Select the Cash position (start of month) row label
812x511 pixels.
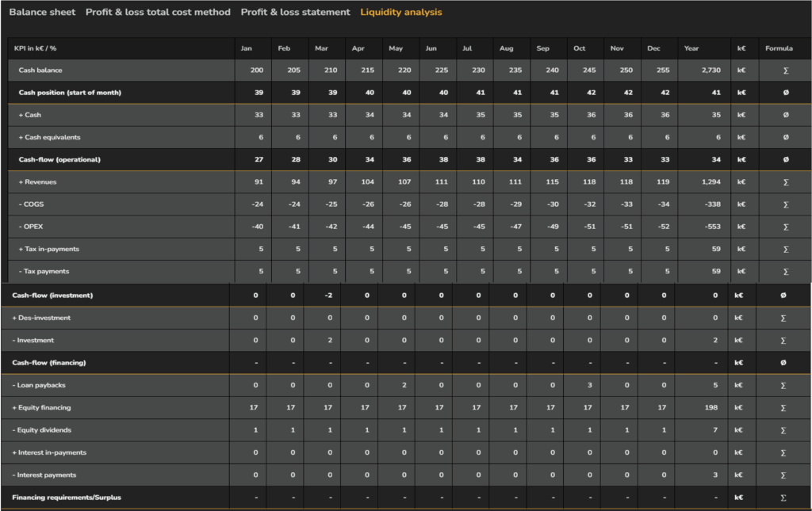click(x=70, y=93)
